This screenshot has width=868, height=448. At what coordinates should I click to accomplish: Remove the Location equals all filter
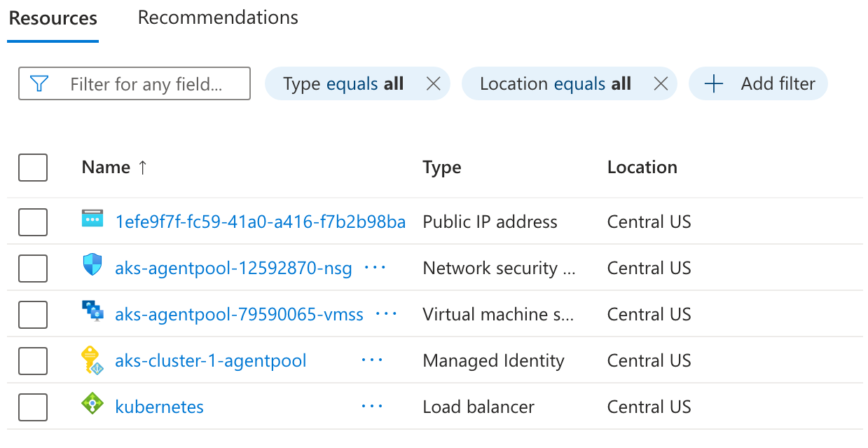click(x=661, y=84)
